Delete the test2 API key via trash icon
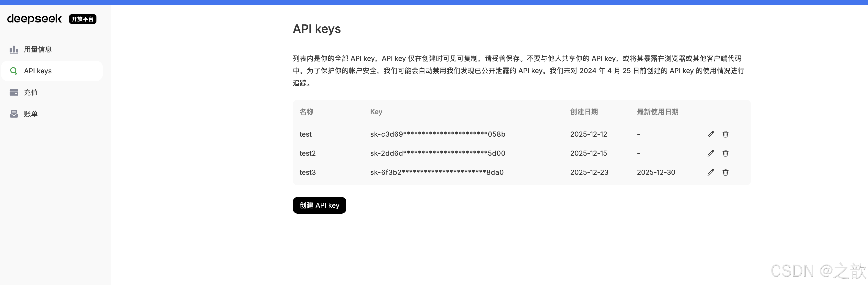This screenshot has height=285, width=868. point(726,153)
